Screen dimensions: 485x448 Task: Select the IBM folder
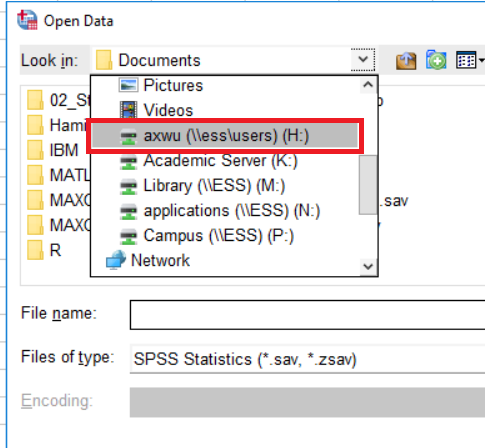coord(53,150)
